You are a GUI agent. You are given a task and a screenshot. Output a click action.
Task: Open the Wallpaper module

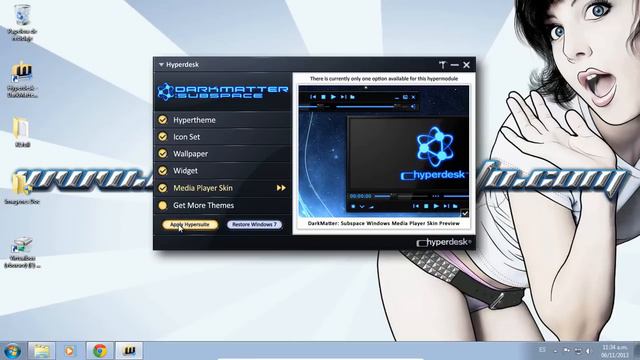point(223,153)
